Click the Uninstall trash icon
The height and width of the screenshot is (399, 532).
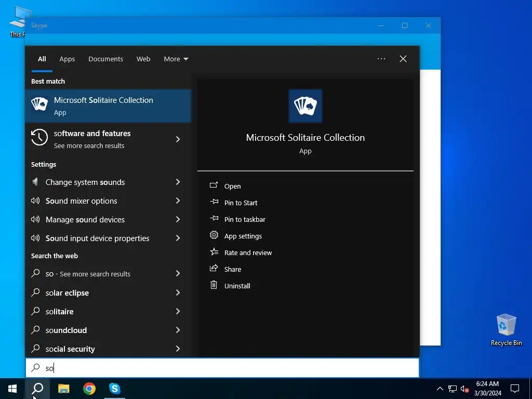pyautogui.click(x=214, y=285)
